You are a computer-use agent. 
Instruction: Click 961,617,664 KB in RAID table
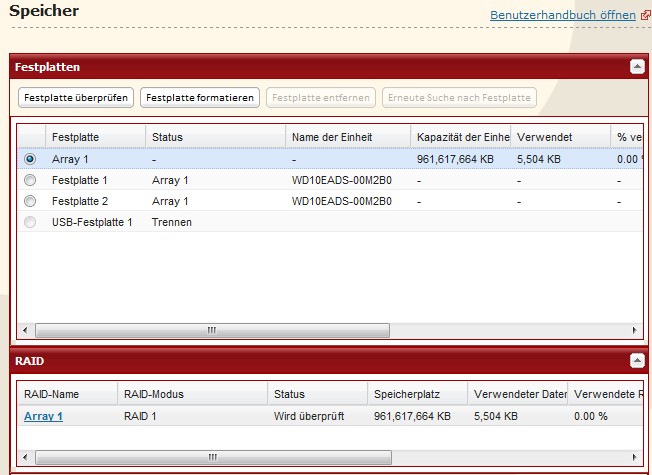click(x=412, y=416)
